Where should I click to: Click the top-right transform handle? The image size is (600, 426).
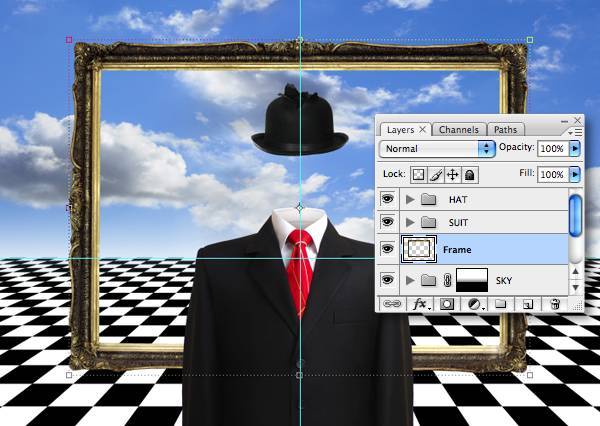[x=530, y=40]
